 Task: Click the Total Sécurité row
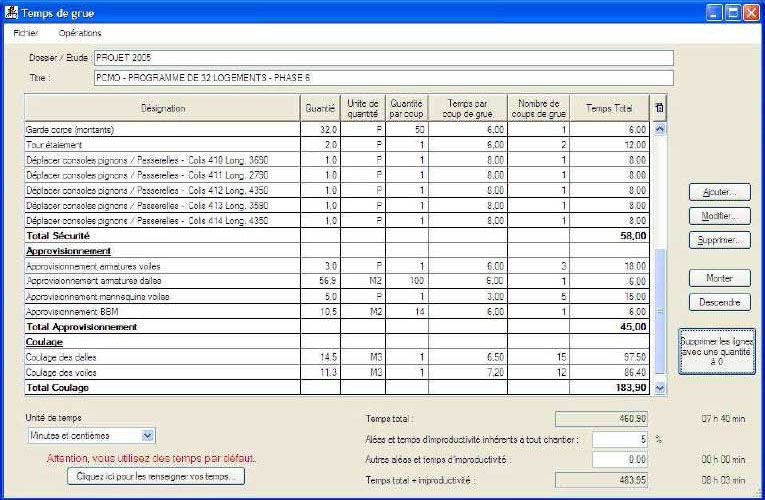point(337,236)
